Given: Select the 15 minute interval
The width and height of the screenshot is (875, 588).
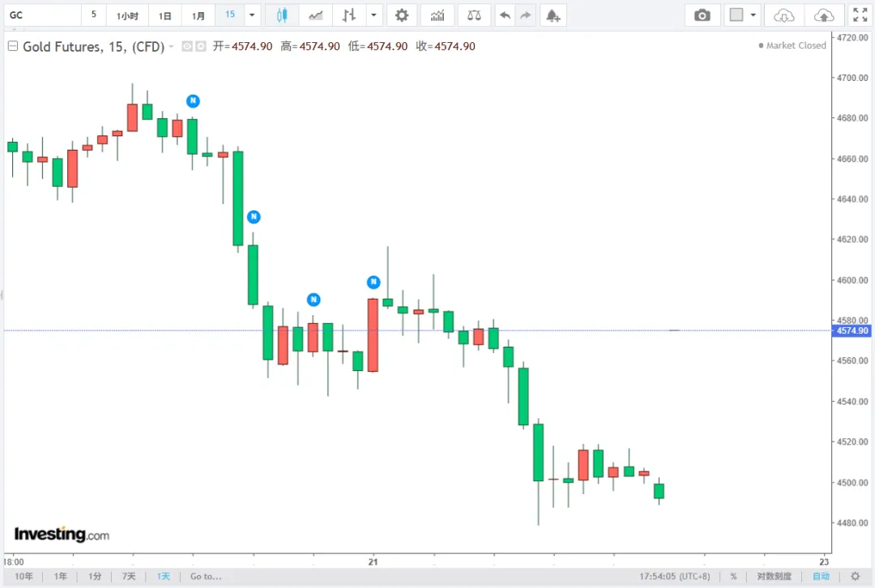Looking at the screenshot, I should point(230,15).
